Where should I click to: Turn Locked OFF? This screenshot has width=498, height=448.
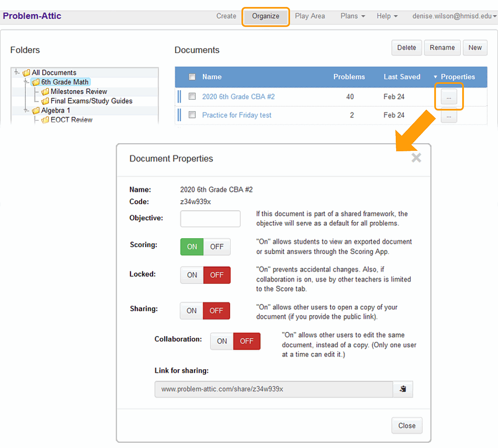coord(217,275)
